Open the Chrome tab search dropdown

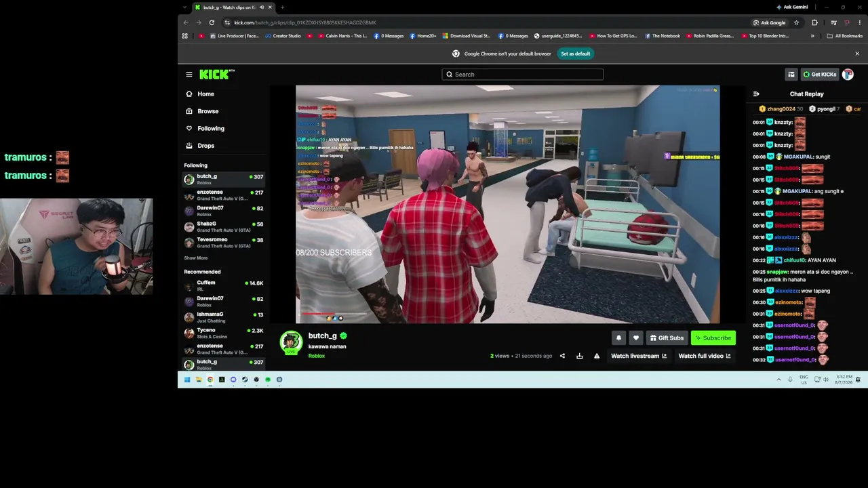(x=184, y=7)
